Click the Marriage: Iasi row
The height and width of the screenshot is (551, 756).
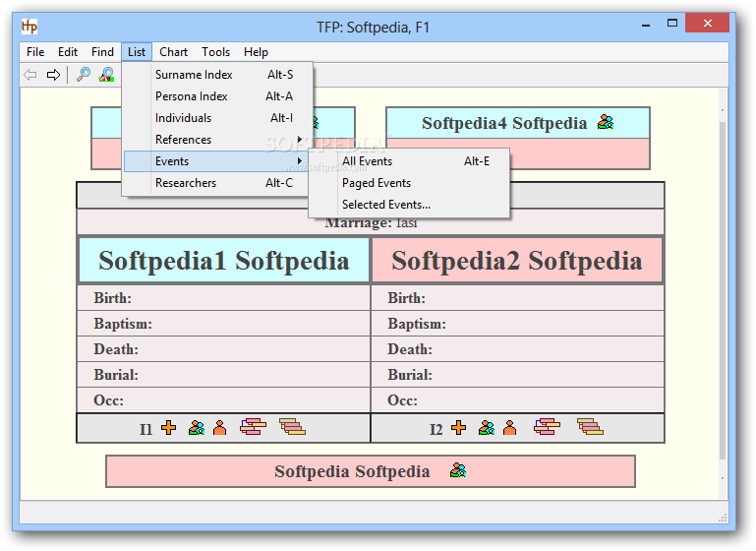371,222
